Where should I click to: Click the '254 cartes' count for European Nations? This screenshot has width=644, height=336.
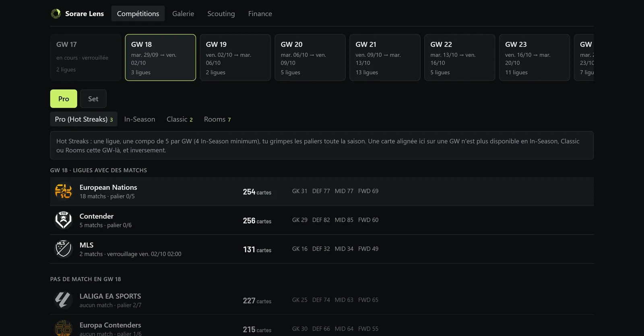(257, 192)
